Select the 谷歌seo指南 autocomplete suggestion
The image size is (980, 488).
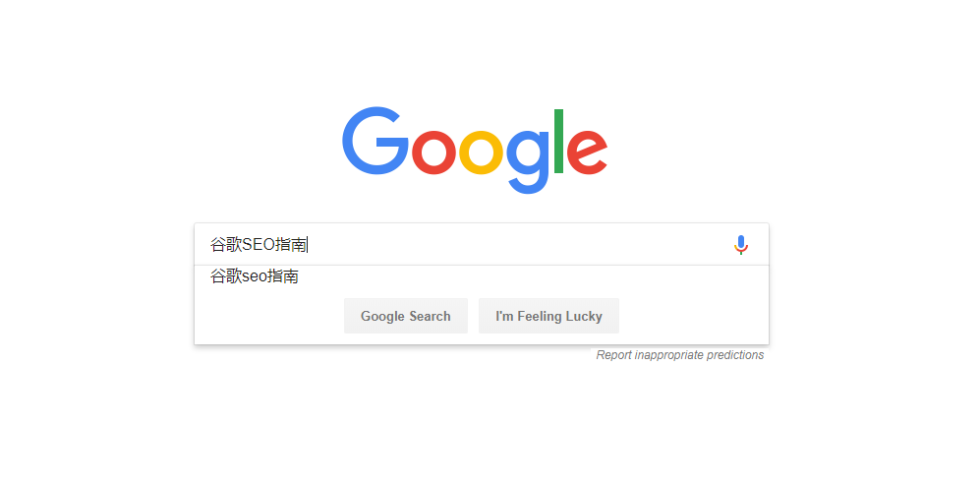coord(482,276)
